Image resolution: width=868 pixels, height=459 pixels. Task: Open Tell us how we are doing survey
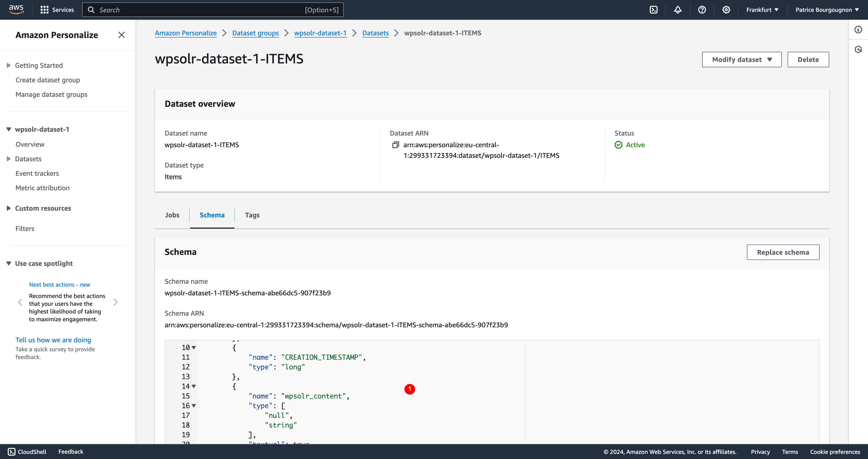coord(53,340)
